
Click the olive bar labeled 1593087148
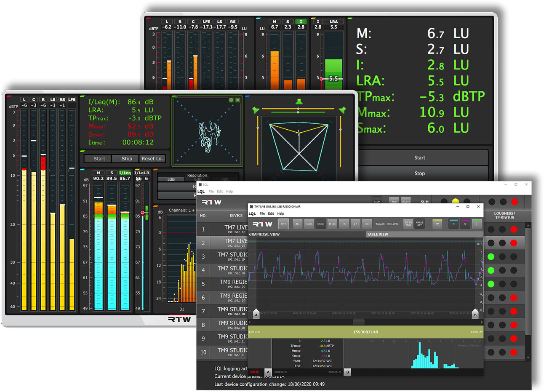[x=365, y=332]
